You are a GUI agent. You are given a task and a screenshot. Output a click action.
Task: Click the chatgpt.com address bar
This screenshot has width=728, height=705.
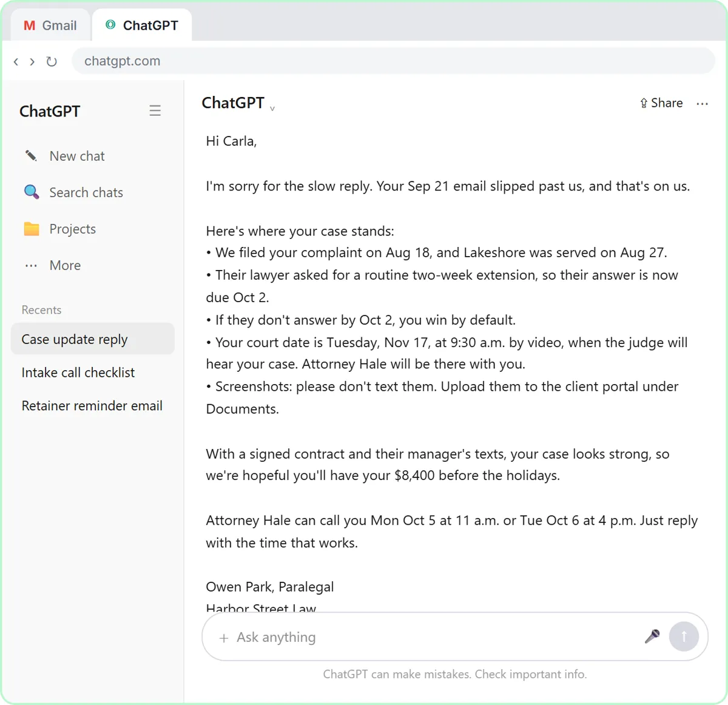(393, 61)
